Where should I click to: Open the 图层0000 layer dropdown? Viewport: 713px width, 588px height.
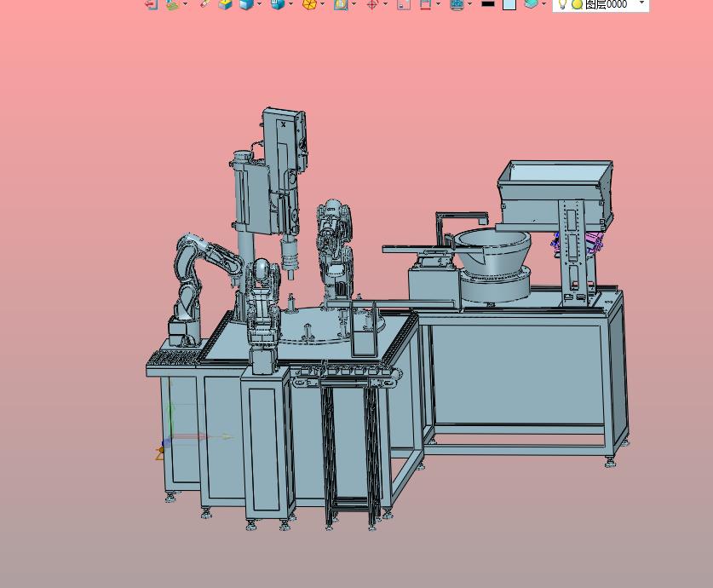point(641,3)
